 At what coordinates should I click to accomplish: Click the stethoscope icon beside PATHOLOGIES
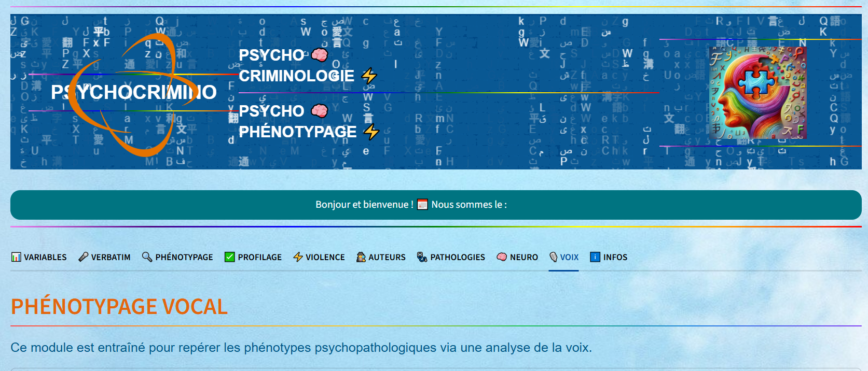coord(422,257)
